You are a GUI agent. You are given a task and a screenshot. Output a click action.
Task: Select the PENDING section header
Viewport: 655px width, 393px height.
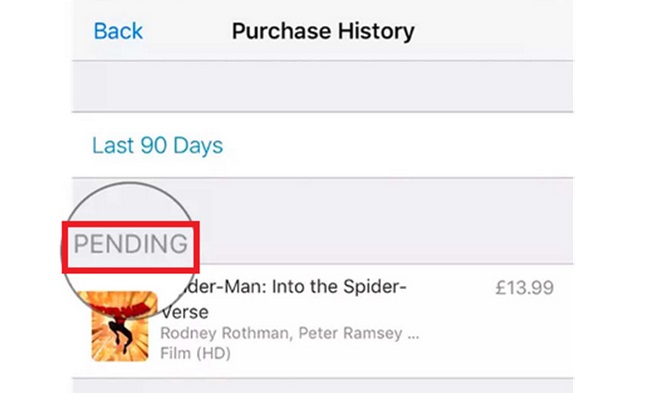(x=130, y=244)
